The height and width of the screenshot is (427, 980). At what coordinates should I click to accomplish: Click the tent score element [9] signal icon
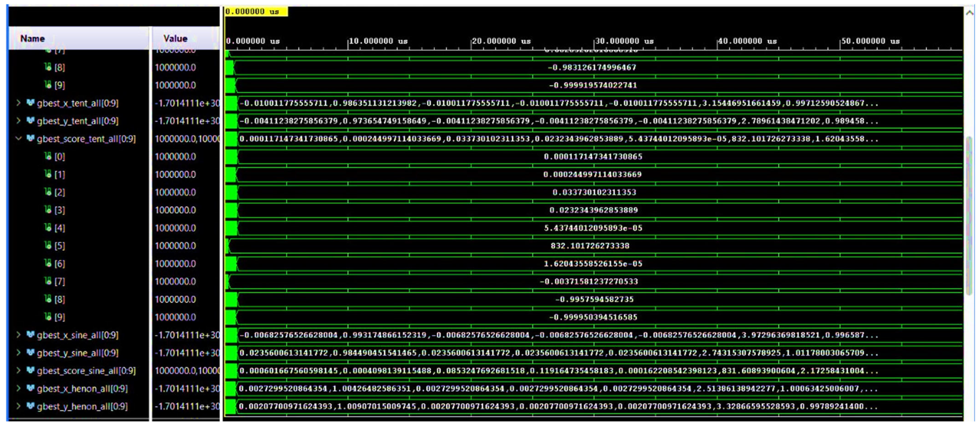48,316
